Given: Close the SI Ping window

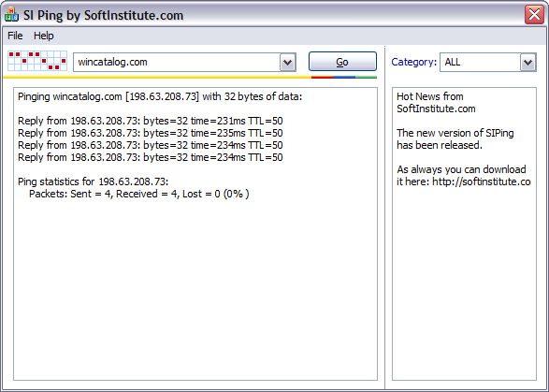Looking at the screenshot, I should coord(534,15).
